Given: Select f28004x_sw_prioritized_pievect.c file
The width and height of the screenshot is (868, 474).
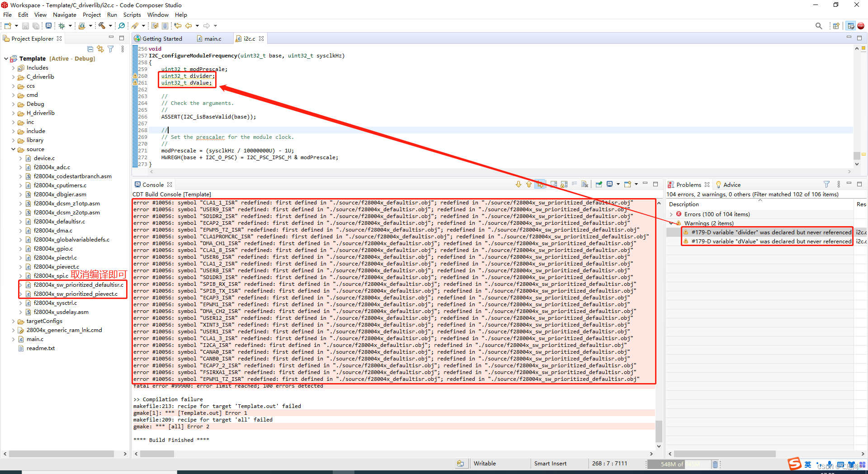Looking at the screenshot, I should pyautogui.click(x=75, y=294).
